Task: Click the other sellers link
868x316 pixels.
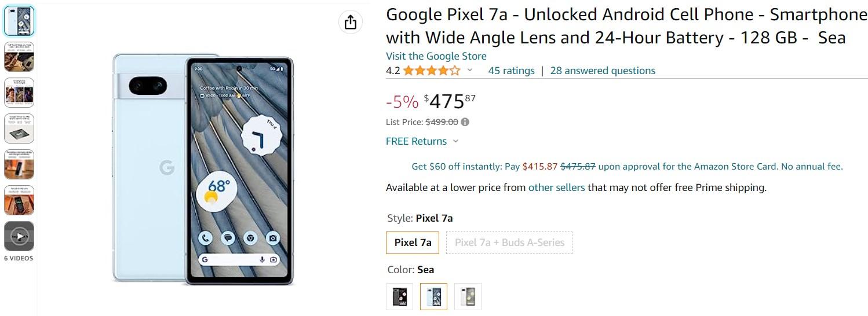Action: click(556, 188)
